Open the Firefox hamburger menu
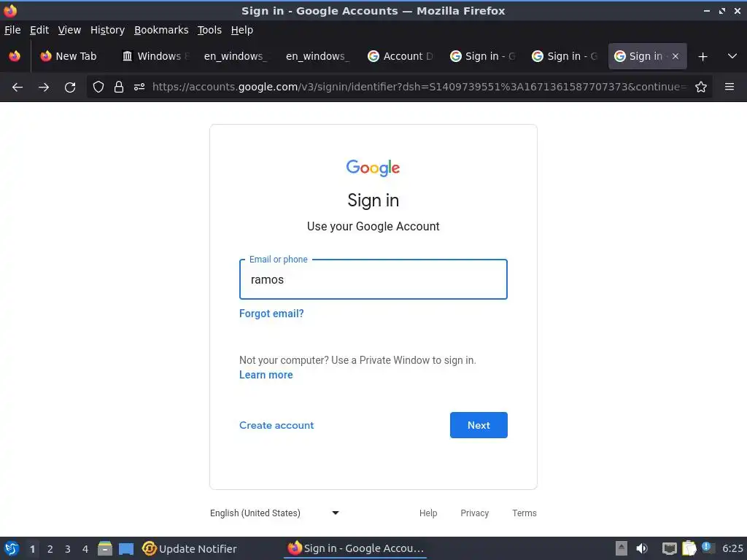This screenshot has height=560, width=747. point(729,87)
